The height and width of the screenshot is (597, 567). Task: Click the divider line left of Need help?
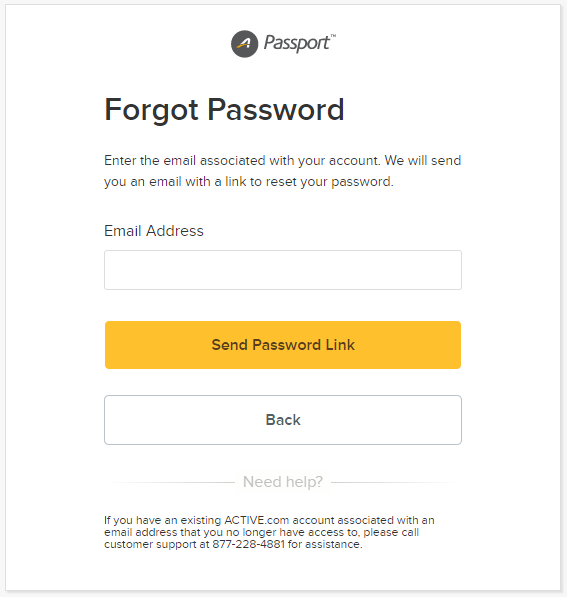pos(170,482)
